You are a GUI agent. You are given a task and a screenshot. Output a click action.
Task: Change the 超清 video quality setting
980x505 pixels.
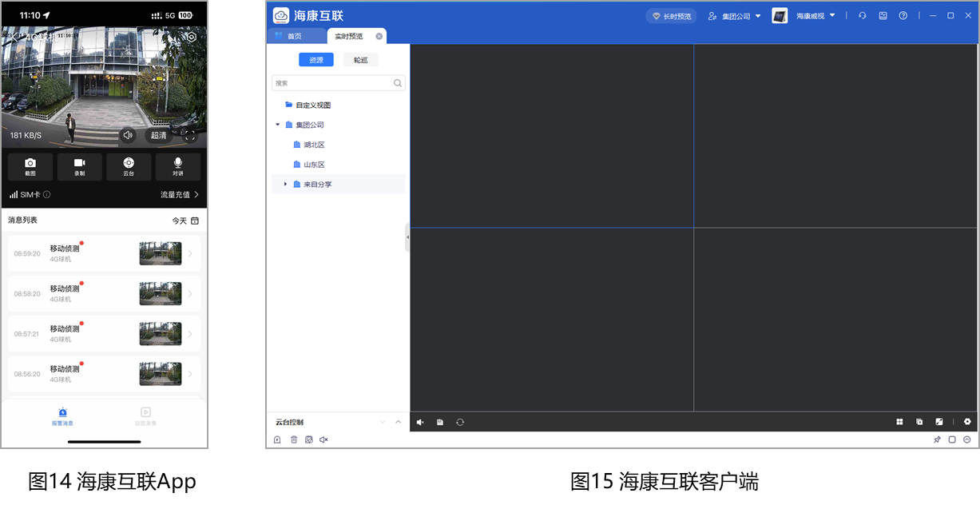pyautogui.click(x=159, y=135)
